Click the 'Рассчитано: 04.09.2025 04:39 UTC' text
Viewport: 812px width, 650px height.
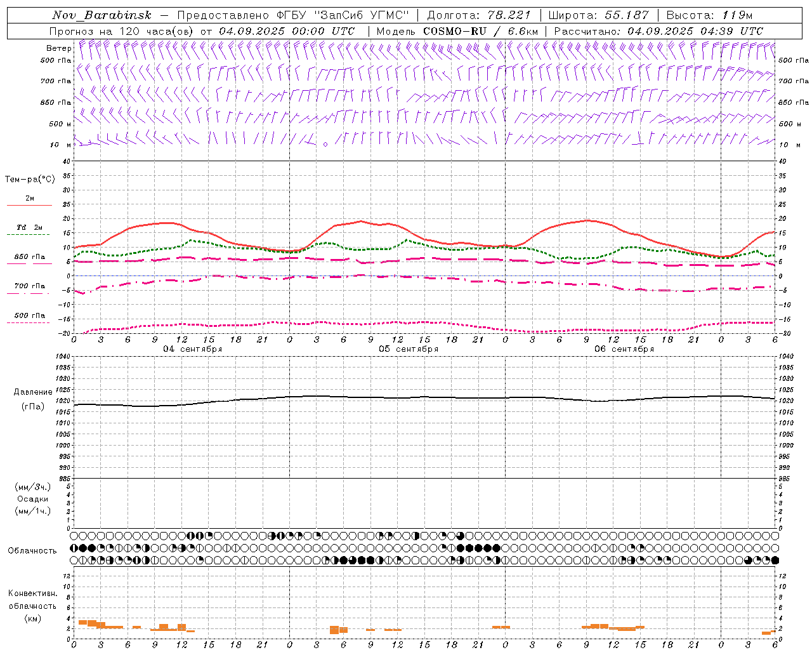click(x=658, y=31)
